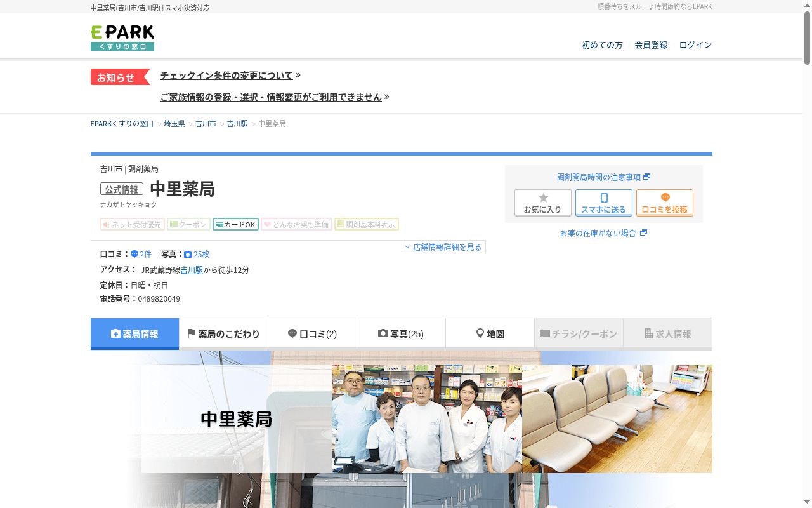Go to 吉川市 breadcrumb

click(x=206, y=124)
